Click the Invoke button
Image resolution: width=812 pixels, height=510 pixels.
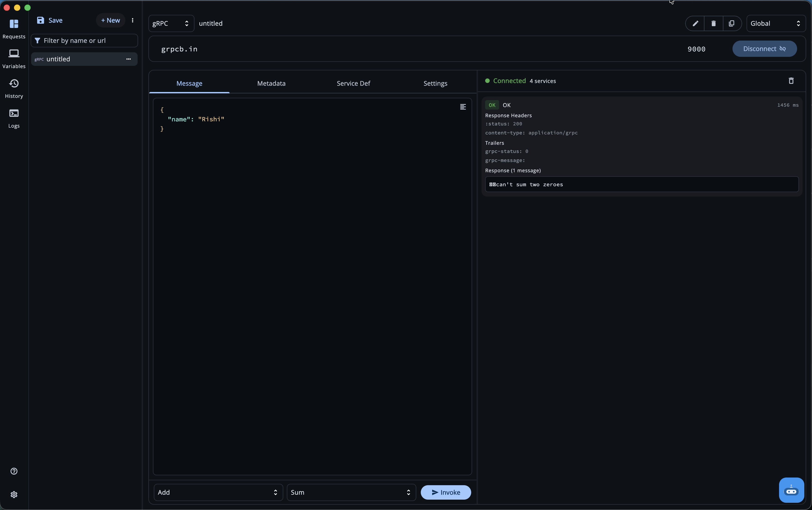[x=446, y=492]
